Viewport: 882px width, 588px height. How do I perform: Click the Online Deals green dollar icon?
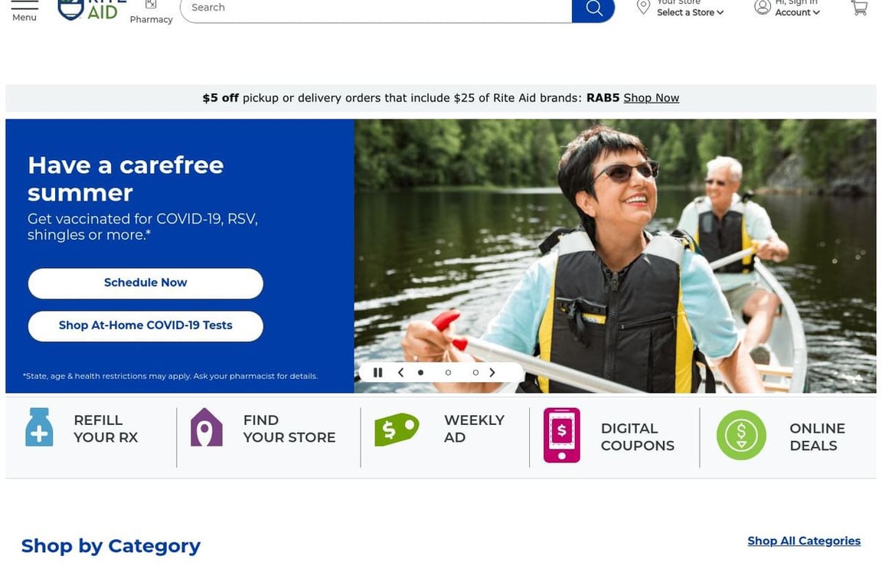[741, 435]
